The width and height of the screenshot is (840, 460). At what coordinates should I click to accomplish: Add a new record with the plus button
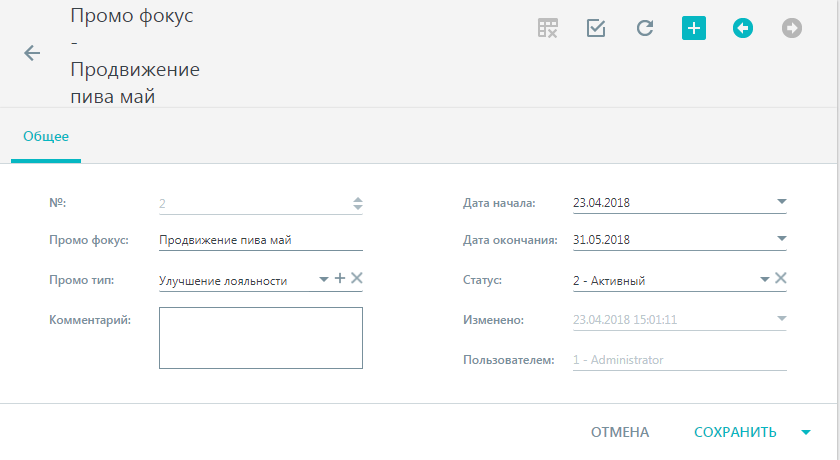[x=694, y=28]
